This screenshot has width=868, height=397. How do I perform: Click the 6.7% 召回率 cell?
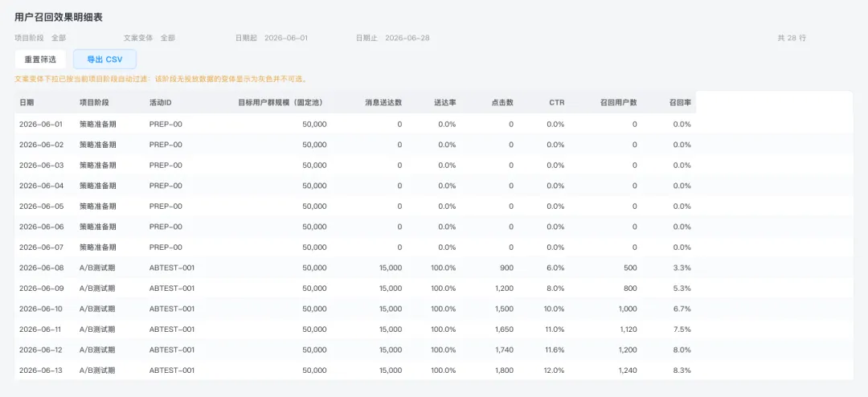[682, 309]
